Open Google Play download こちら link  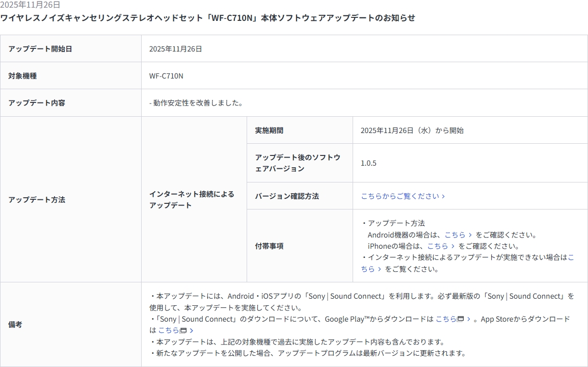pos(445,319)
